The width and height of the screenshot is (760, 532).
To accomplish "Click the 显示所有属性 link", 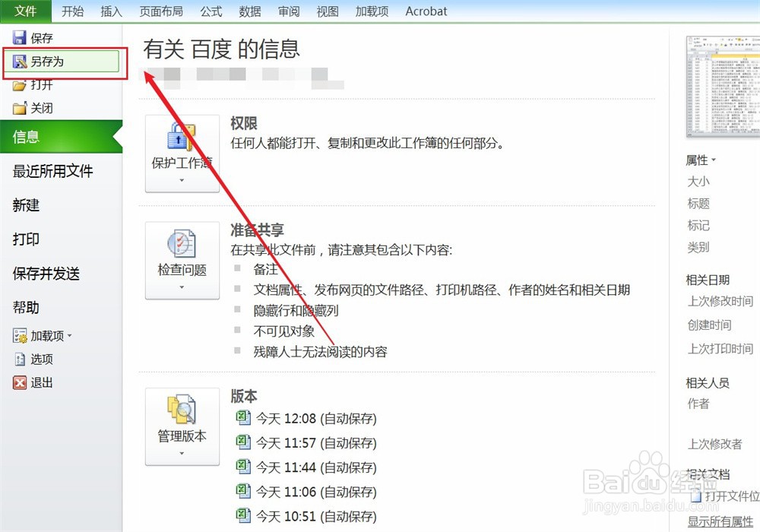I will point(719,521).
